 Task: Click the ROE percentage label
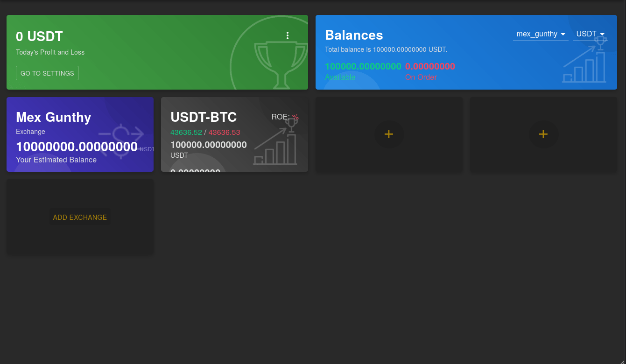pyautogui.click(x=285, y=117)
